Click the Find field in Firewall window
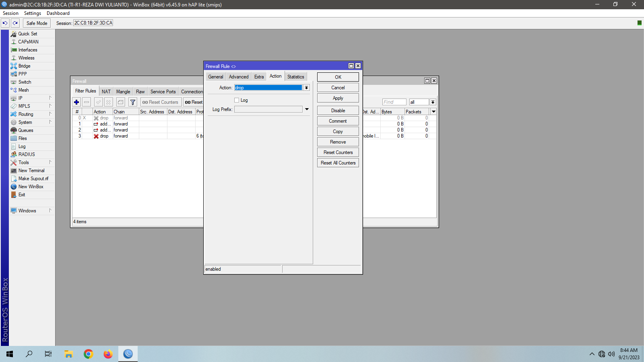 point(394,102)
